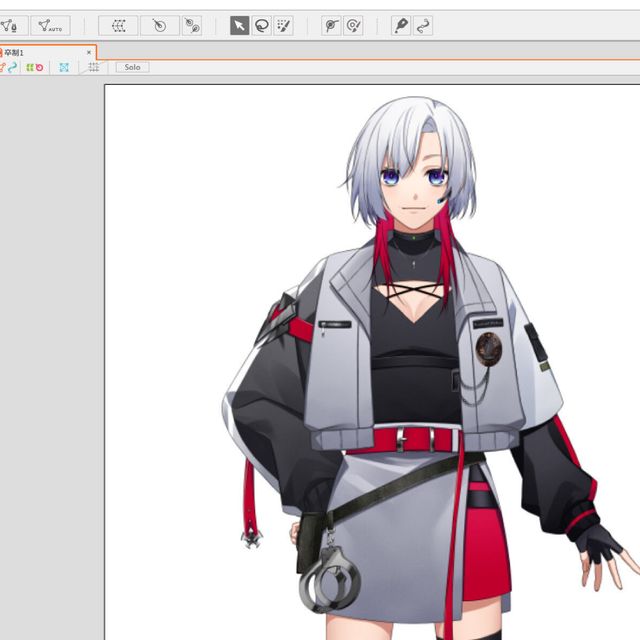The width and height of the screenshot is (640, 640).
Task: Click the blue curved path icon
Action: tap(13, 67)
